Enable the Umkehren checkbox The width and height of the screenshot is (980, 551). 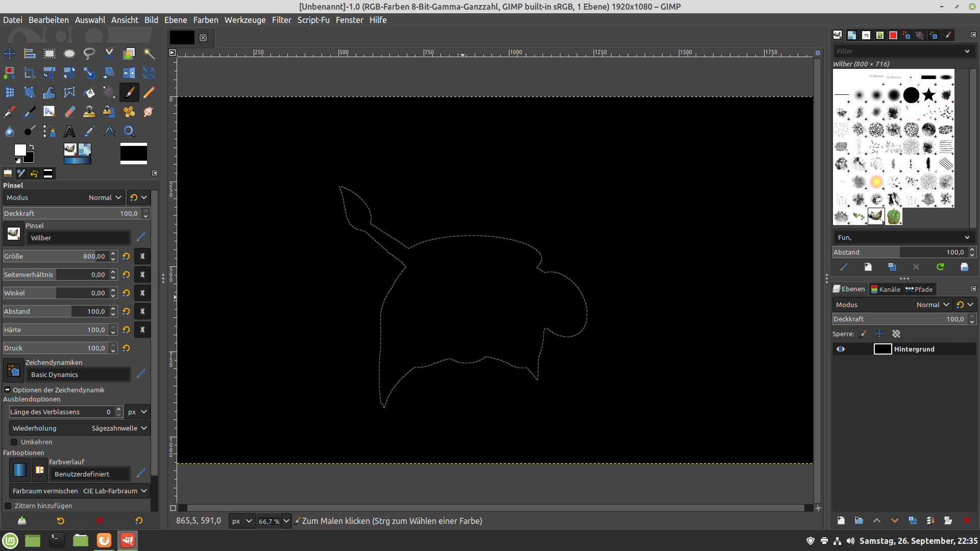click(x=14, y=442)
